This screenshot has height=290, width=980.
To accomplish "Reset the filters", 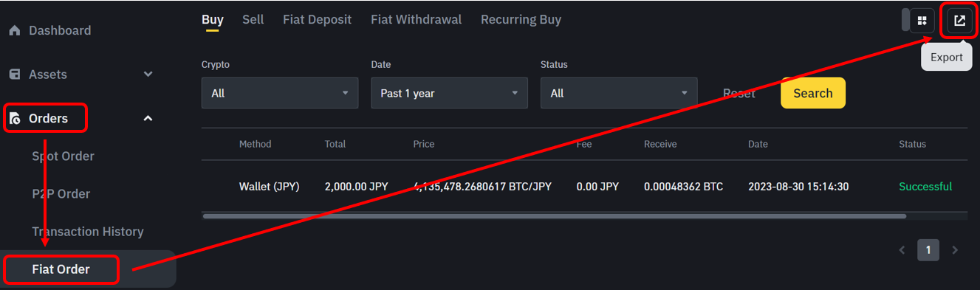I will [739, 94].
